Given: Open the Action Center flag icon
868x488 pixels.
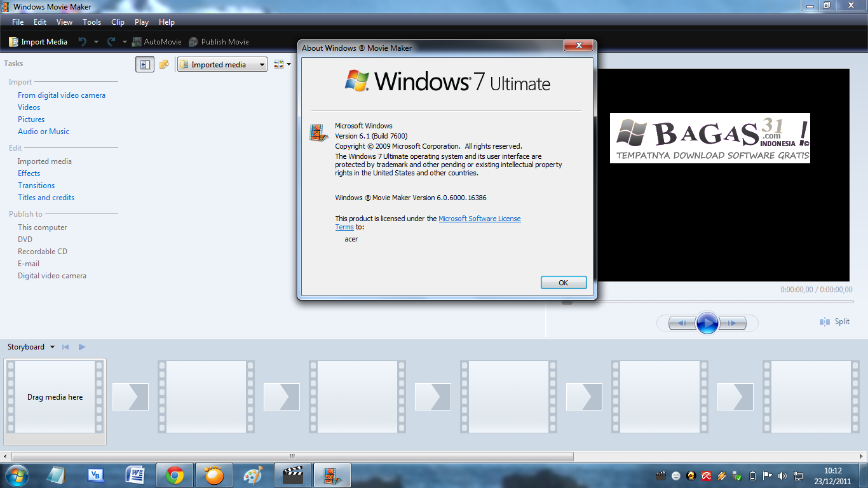Looking at the screenshot, I should [x=768, y=475].
